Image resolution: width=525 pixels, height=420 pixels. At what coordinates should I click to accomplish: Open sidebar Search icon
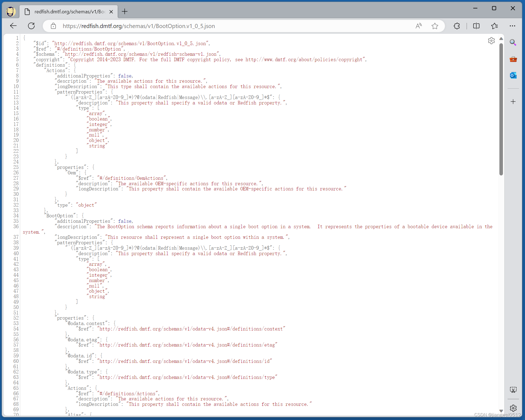[x=513, y=42]
